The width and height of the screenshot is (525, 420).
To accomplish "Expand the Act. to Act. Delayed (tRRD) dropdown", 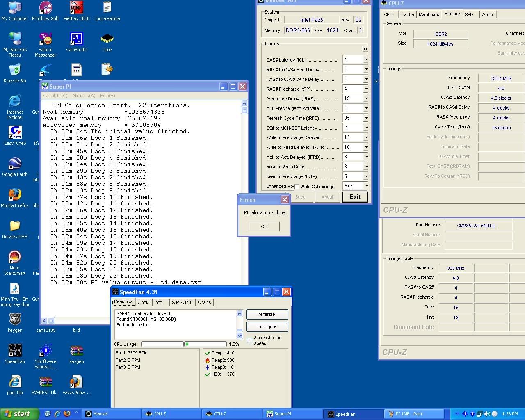I will pos(366,157).
